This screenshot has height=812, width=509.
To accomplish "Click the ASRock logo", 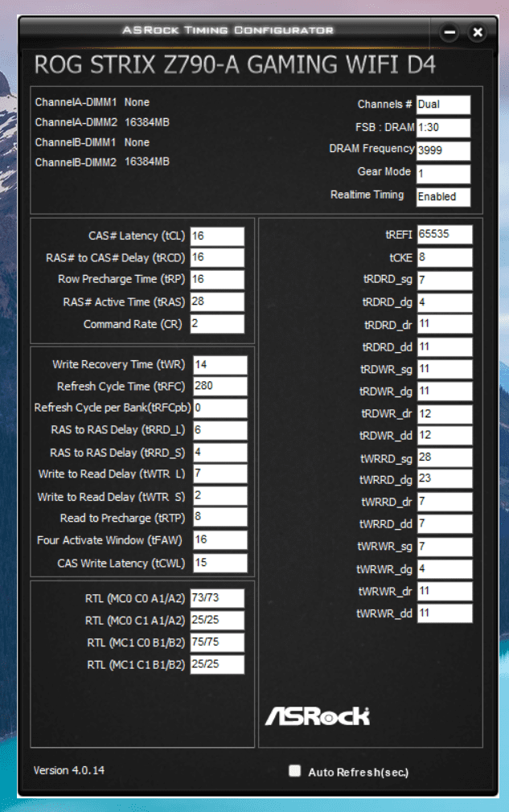I will (318, 716).
